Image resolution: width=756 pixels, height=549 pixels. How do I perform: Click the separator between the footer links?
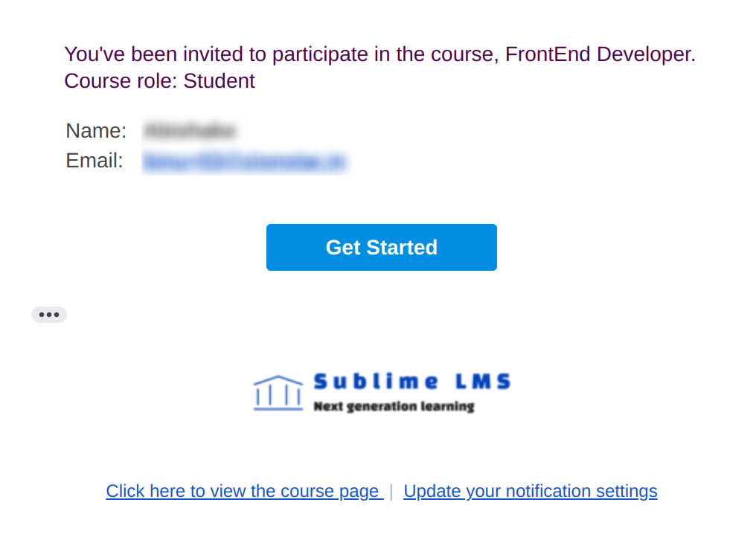coord(391,491)
